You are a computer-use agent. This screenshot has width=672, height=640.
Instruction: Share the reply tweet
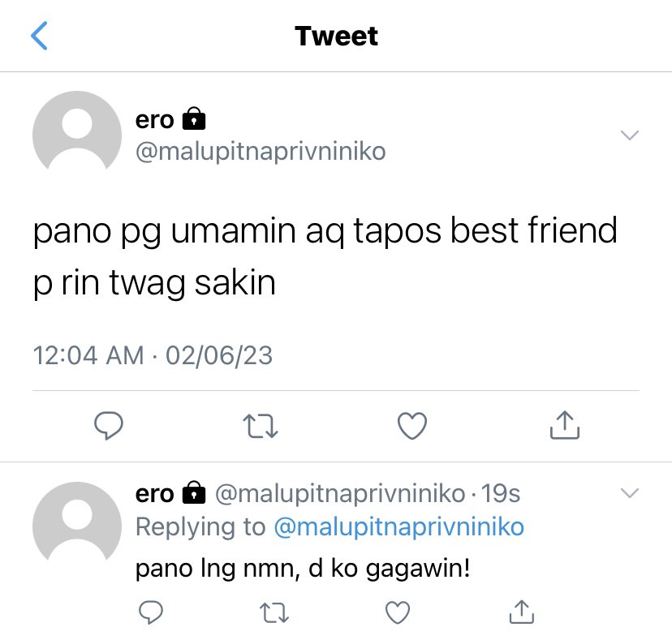point(522,612)
